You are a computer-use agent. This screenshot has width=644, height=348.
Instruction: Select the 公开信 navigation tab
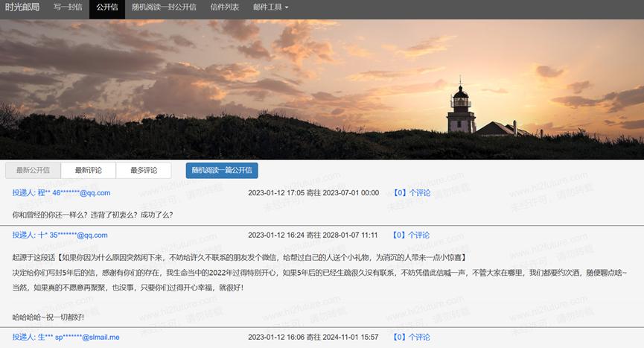point(107,7)
